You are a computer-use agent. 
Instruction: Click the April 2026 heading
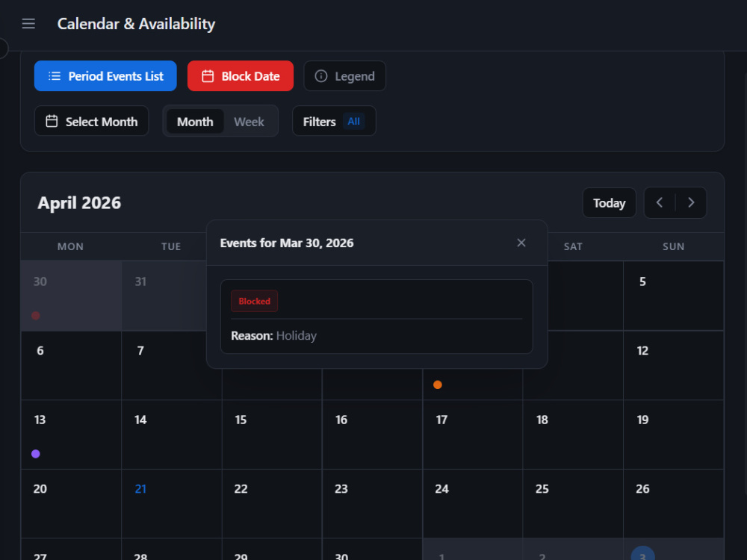(79, 203)
